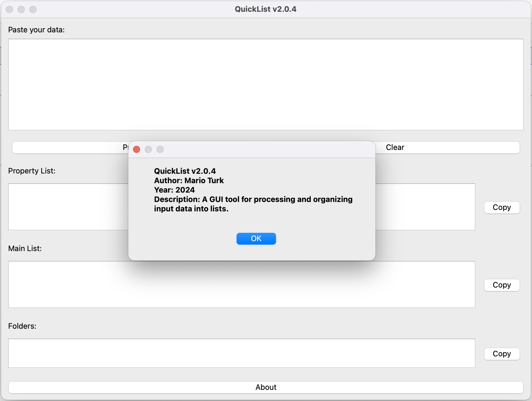
Task: Close the main QuickList window
Action: pyautogui.click(x=10, y=9)
